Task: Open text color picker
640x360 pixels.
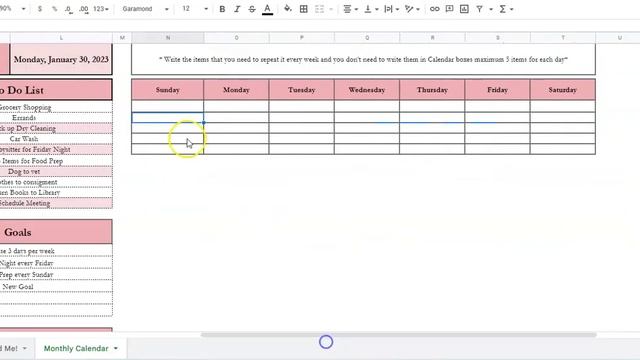Action: [x=267, y=9]
